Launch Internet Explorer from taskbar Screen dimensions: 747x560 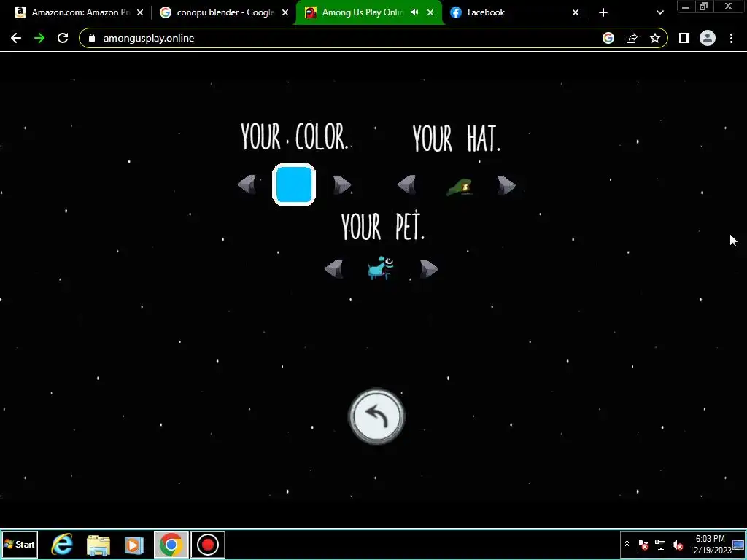pyautogui.click(x=62, y=544)
